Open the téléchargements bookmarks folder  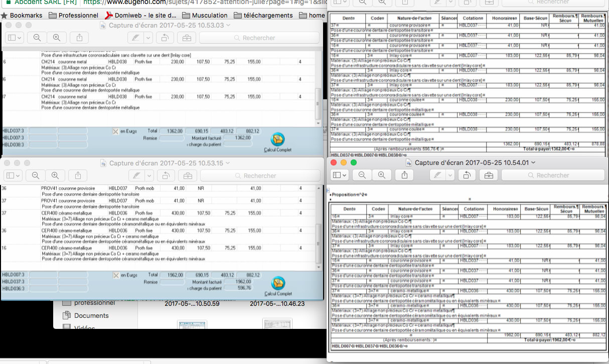(263, 15)
